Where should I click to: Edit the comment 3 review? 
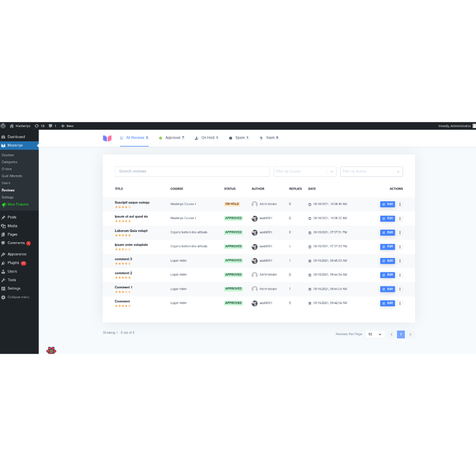tap(387, 261)
